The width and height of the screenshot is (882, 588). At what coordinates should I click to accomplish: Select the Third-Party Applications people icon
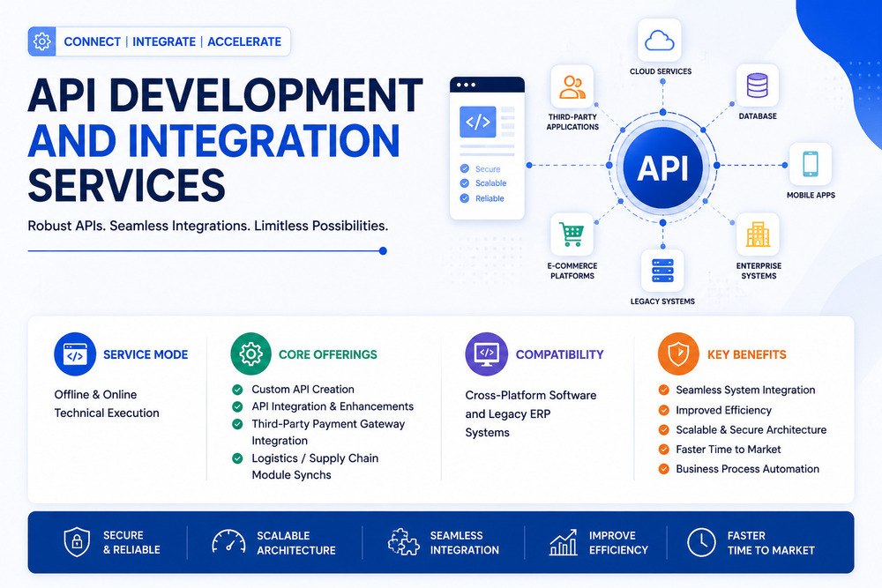(x=572, y=87)
